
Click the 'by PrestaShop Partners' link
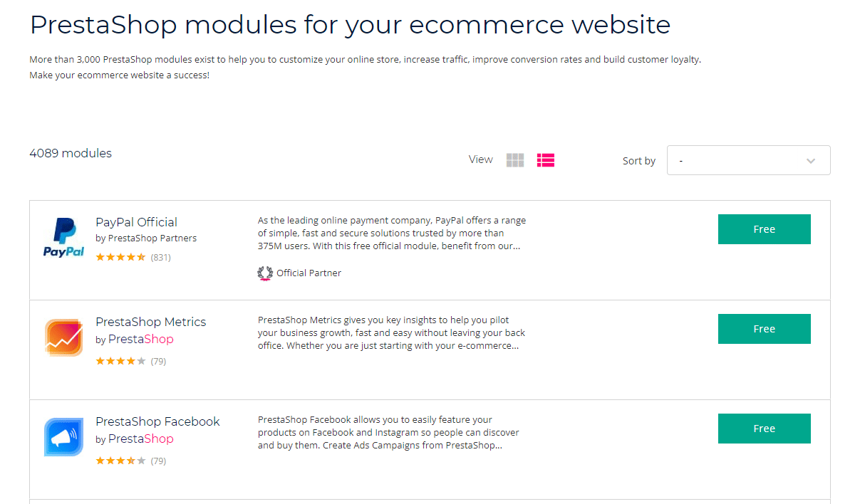click(x=145, y=238)
